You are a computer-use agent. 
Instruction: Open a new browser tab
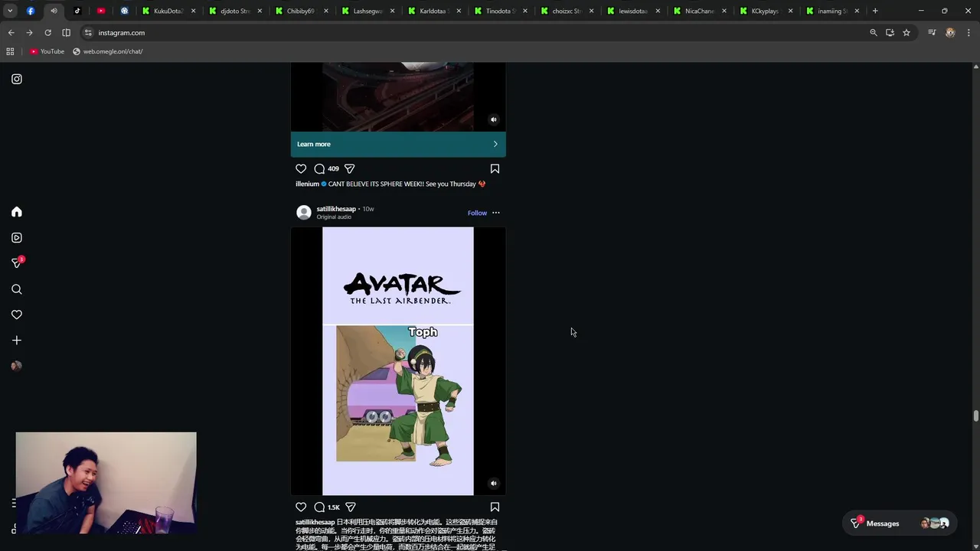tap(875, 11)
